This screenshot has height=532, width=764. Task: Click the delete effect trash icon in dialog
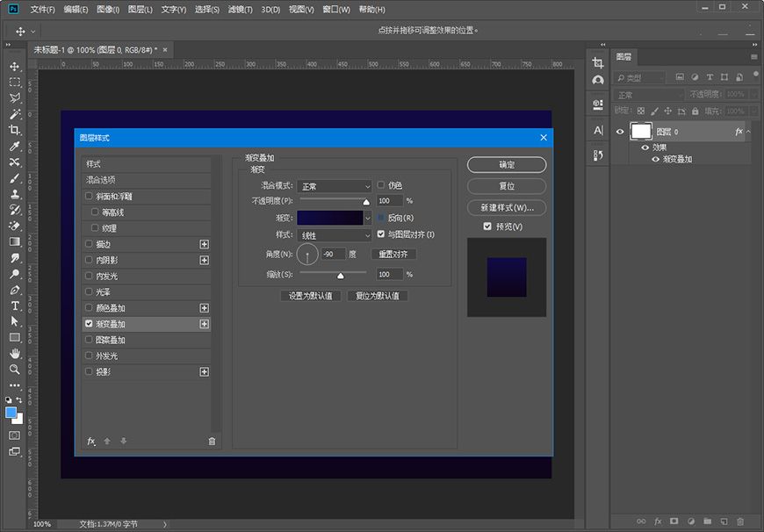click(x=212, y=441)
